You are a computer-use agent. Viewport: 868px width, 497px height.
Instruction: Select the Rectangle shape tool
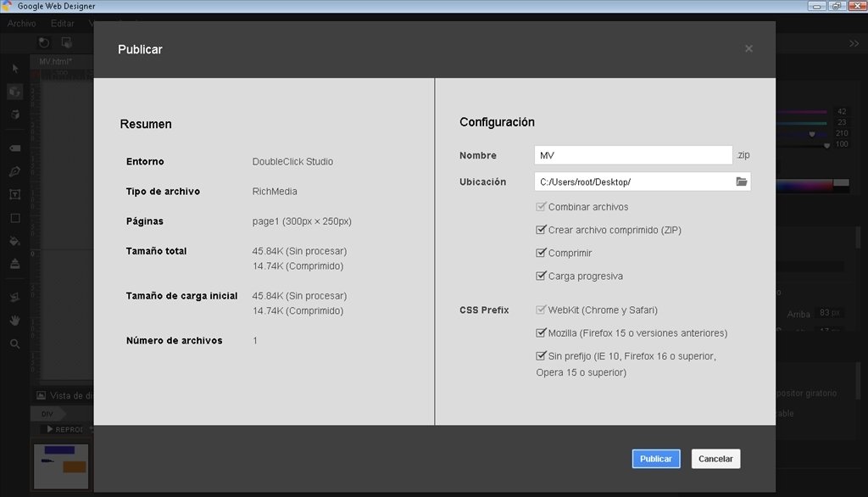tap(15, 218)
